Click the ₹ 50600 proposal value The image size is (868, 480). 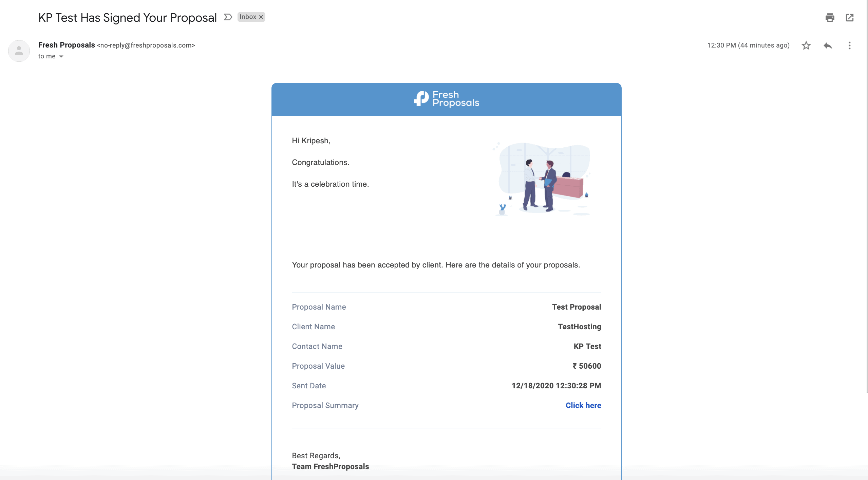pyautogui.click(x=586, y=366)
